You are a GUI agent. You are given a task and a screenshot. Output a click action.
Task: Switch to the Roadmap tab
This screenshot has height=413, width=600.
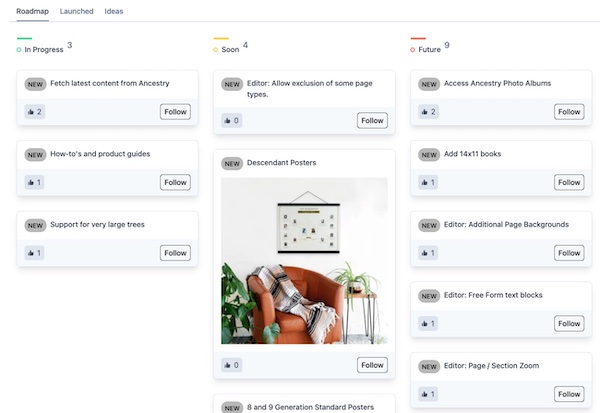[x=32, y=11]
